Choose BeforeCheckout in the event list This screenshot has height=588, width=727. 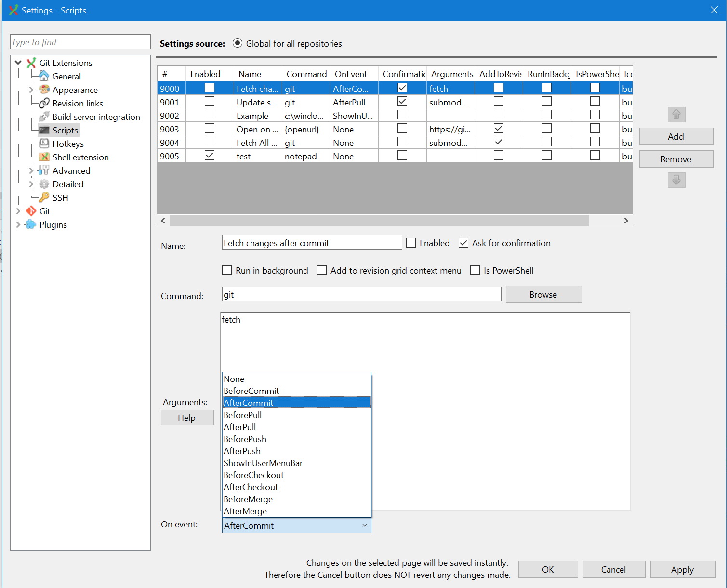coord(253,475)
